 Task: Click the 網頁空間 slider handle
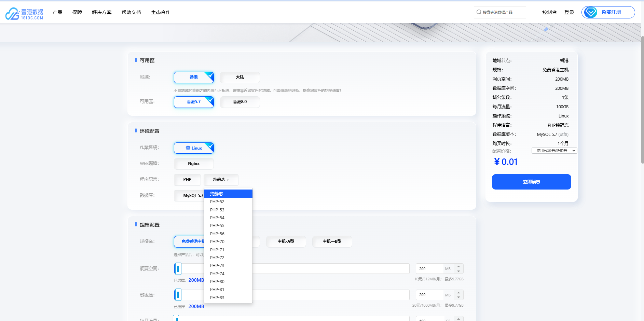tap(178, 269)
